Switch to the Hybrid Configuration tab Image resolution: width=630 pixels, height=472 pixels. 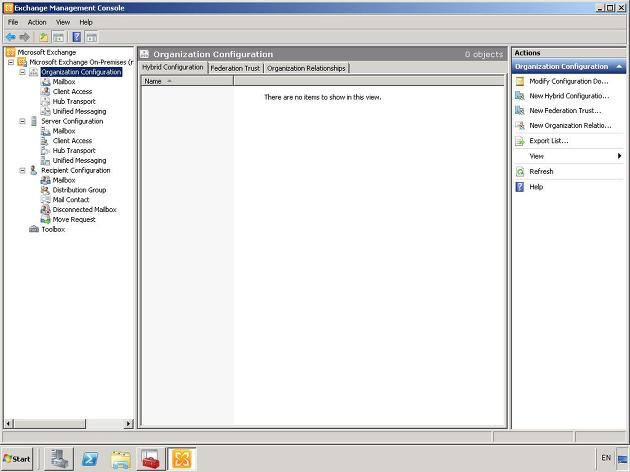(173, 67)
